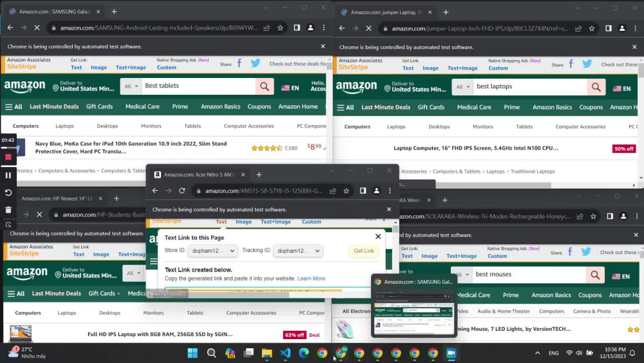The height and width of the screenshot is (363, 644).
Task: Open notifications bell in system tray
Action: [x=632, y=353]
